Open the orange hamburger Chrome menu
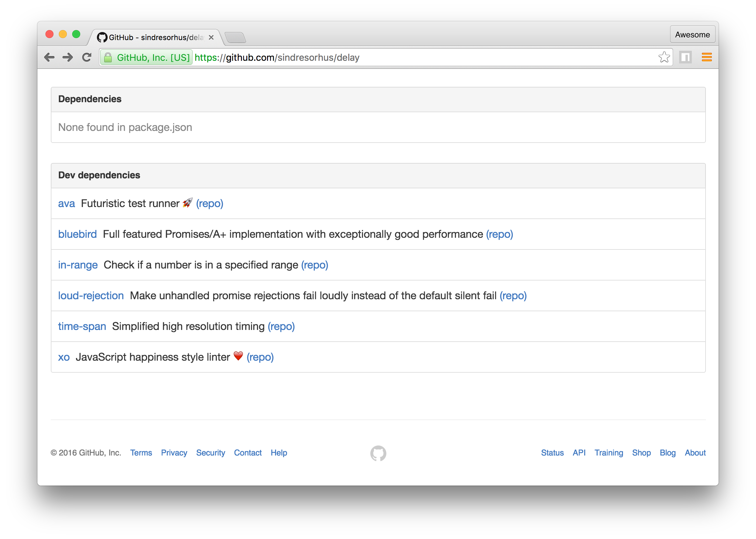 point(707,57)
